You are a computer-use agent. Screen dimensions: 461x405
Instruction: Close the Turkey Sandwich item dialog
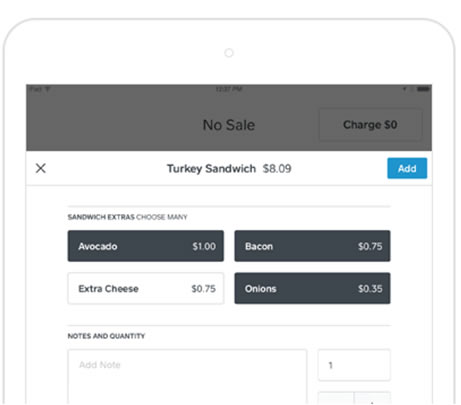click(x=41, y=168)
